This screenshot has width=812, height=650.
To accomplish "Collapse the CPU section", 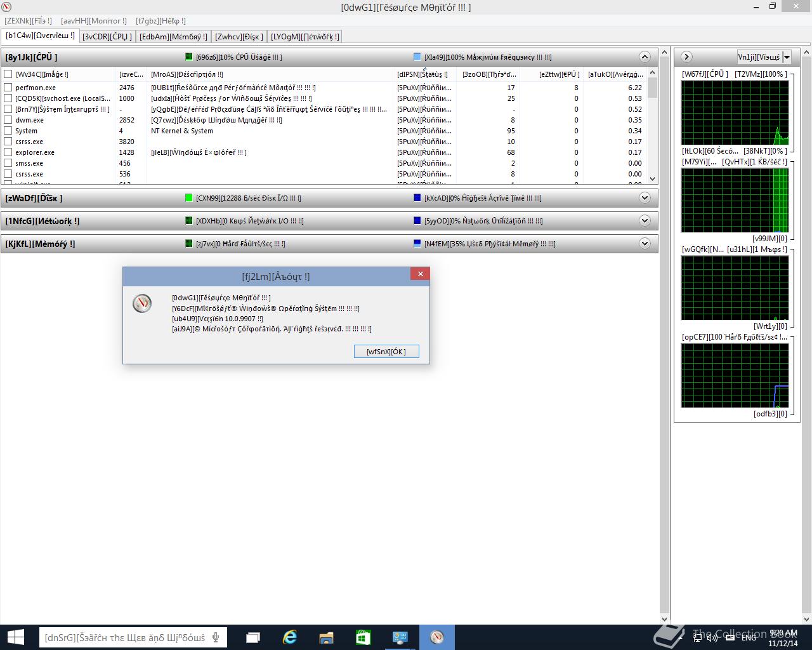I will 645,57.
